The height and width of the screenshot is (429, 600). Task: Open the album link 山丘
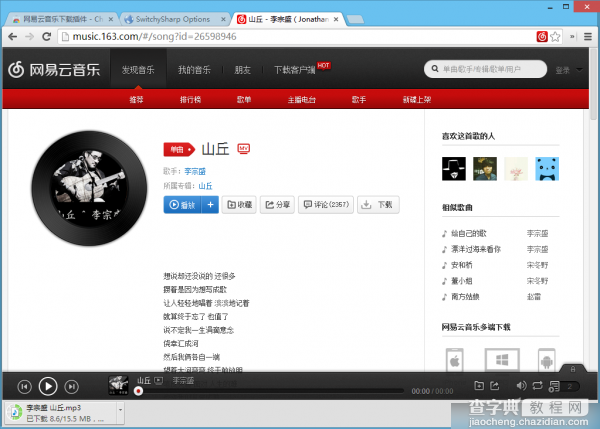point(205,186)
